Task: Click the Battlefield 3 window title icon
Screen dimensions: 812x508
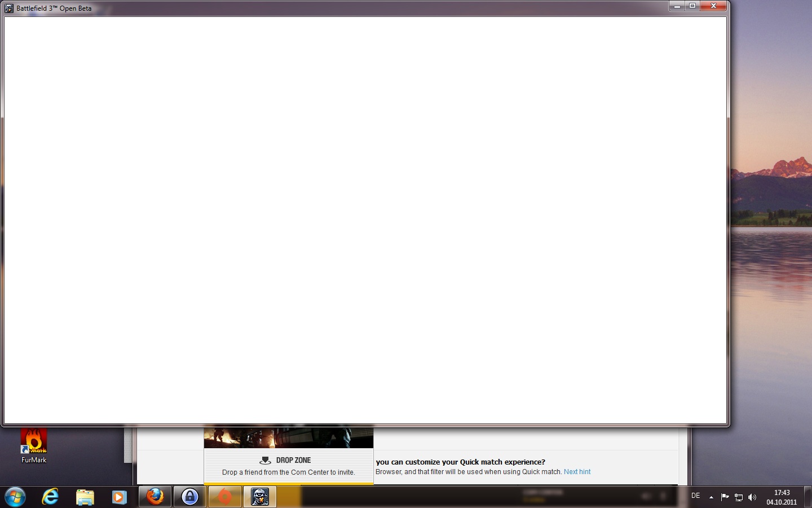Action: point(9,8)
